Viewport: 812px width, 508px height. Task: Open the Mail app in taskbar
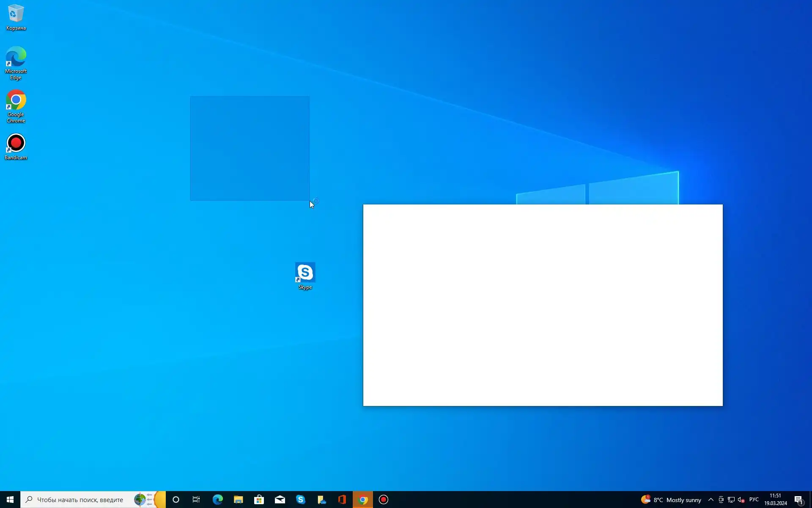[280, 500]
